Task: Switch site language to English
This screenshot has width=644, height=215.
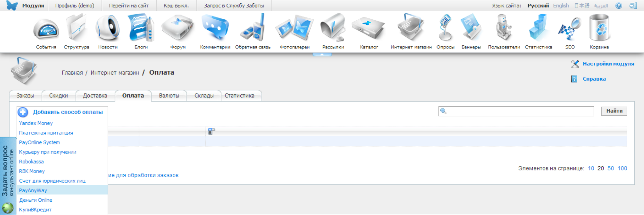Action: (561, 5)
